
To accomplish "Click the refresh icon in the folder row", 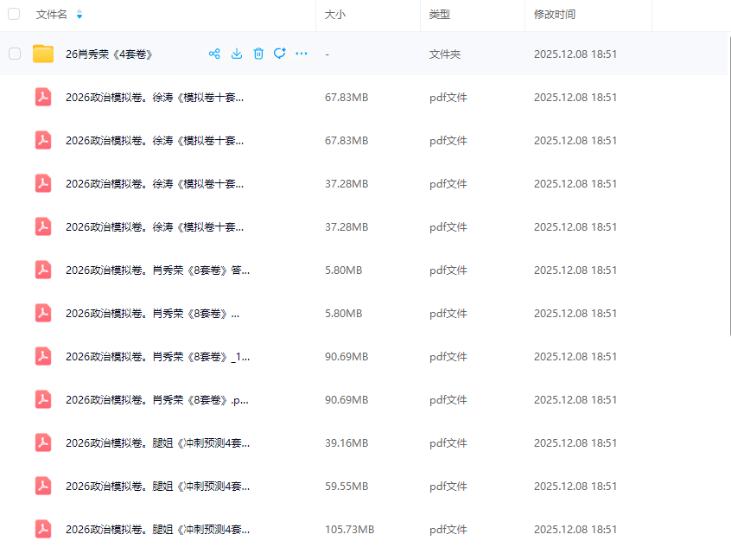I will pos(280,54).
